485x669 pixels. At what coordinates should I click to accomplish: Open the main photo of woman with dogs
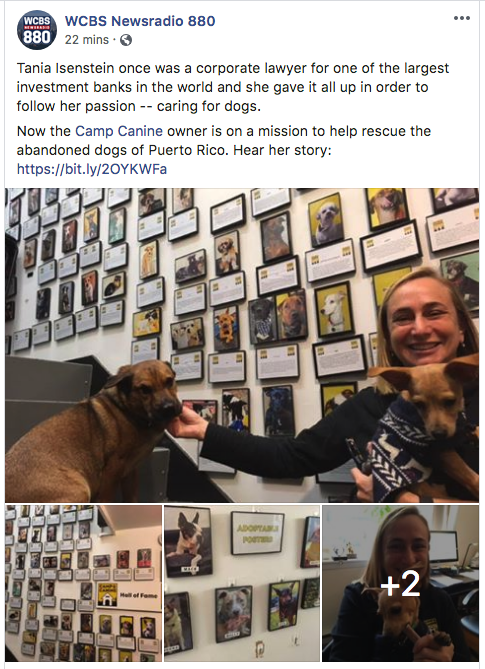point(242,345)
